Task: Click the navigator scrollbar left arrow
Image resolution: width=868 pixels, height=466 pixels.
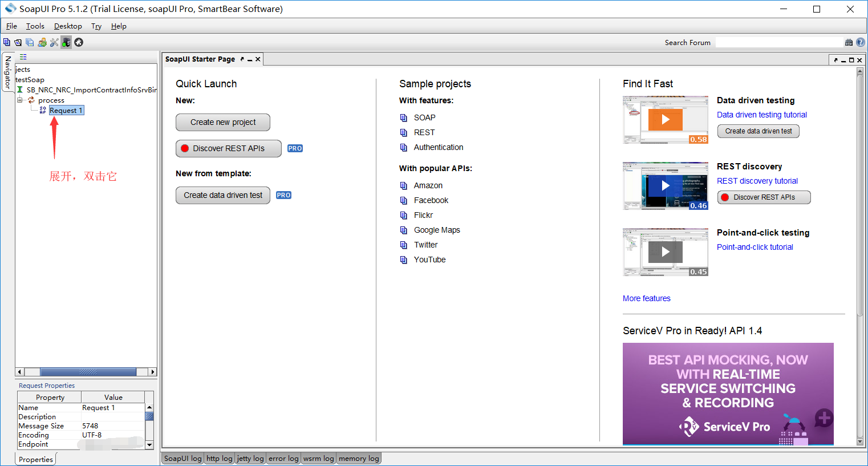Action: pos(19,372)
